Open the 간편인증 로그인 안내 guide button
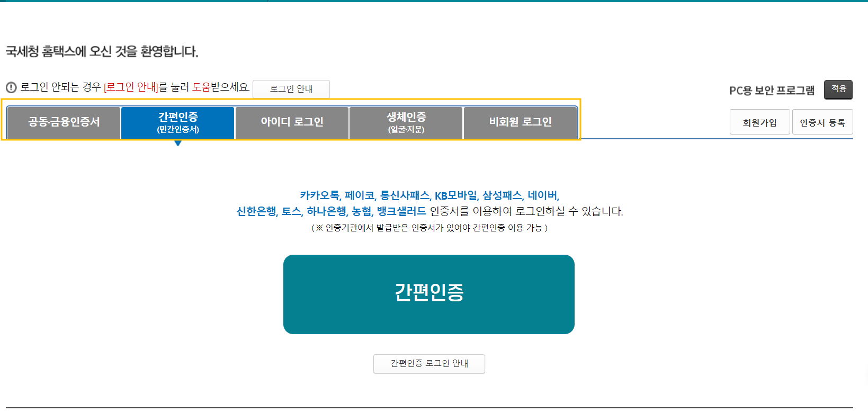This screenshot has width=868, height=412. pyautogui.click(x=429, y=363)
